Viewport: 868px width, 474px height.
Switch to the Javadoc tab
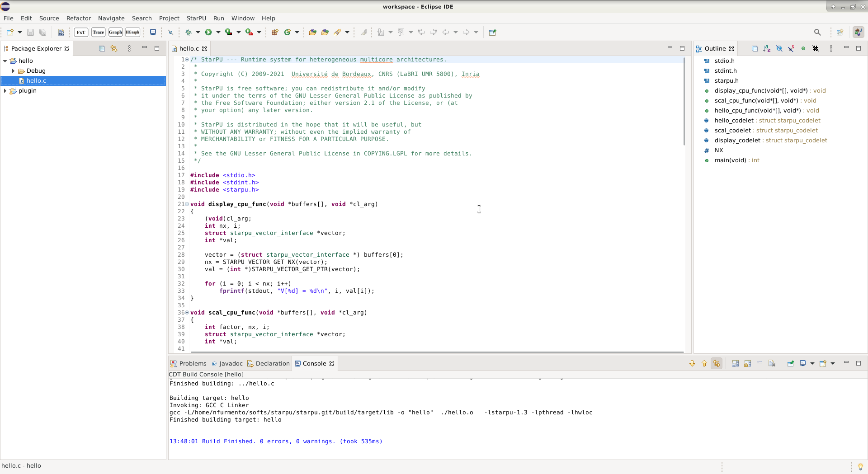[227, 363]
